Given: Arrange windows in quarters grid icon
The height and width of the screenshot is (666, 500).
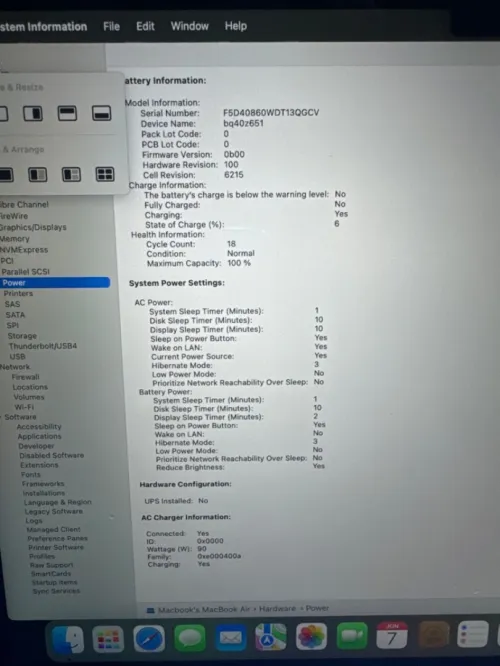Looking at the screenshot, I should point(105,174).
